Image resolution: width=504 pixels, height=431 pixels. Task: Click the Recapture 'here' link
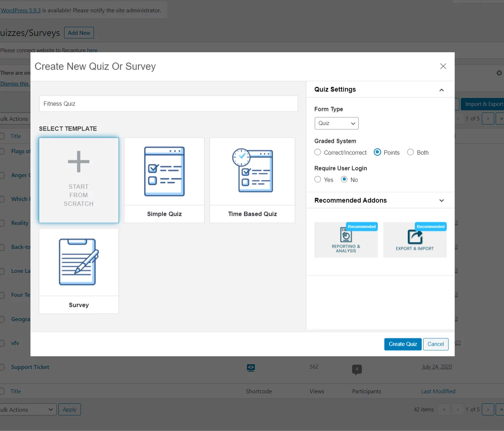92,50
